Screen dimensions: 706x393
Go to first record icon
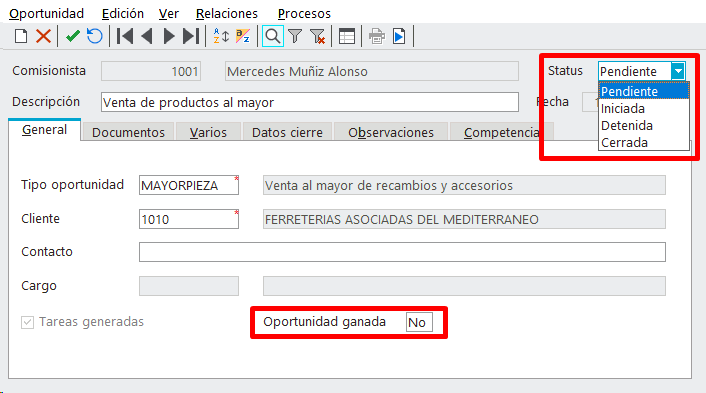point(124,36)
